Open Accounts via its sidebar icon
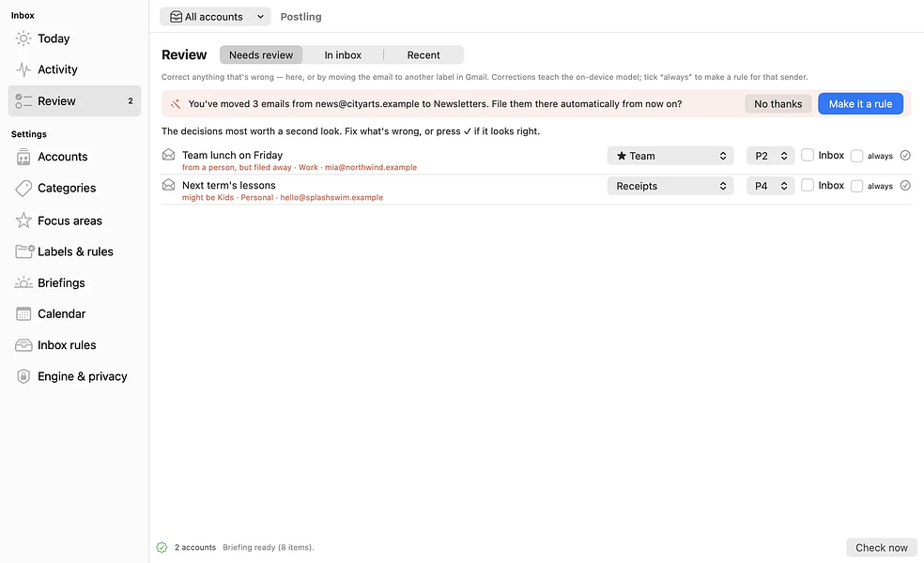Screen dimensions: 924x563 pos(23,157)
